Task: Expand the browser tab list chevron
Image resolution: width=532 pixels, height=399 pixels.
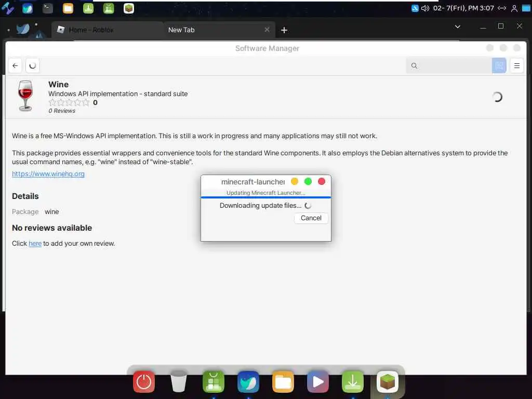Action: (457, 26)
